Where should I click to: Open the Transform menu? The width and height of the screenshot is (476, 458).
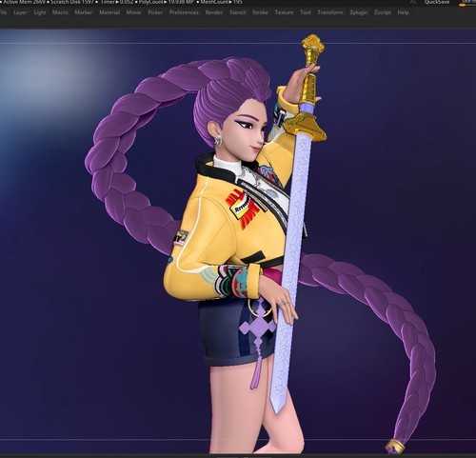[x=330, y=12]
